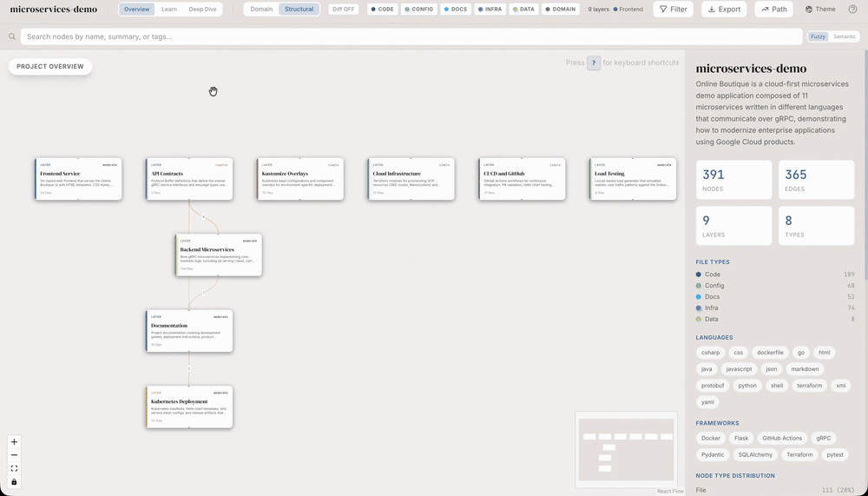
Task: Open the API Contracts layer node
Action: [x=189, y=179]
